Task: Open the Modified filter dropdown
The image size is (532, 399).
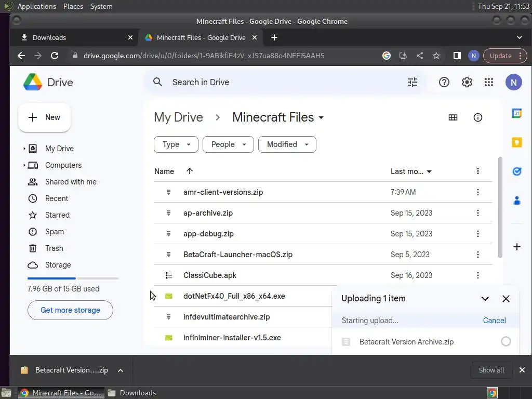Action: pos(287,144)
